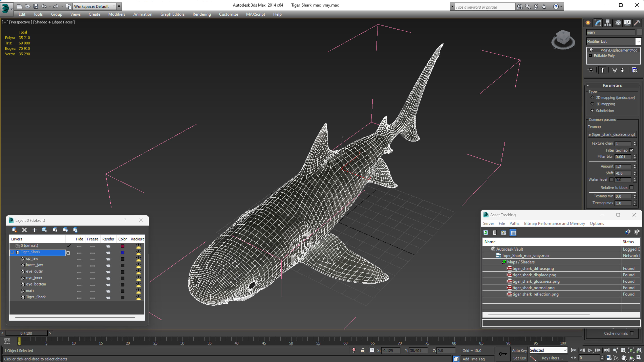The width and height of the screenshot is (644, 362).
Task: Create new layer in Layer dialog
Action: coord(14,230)
